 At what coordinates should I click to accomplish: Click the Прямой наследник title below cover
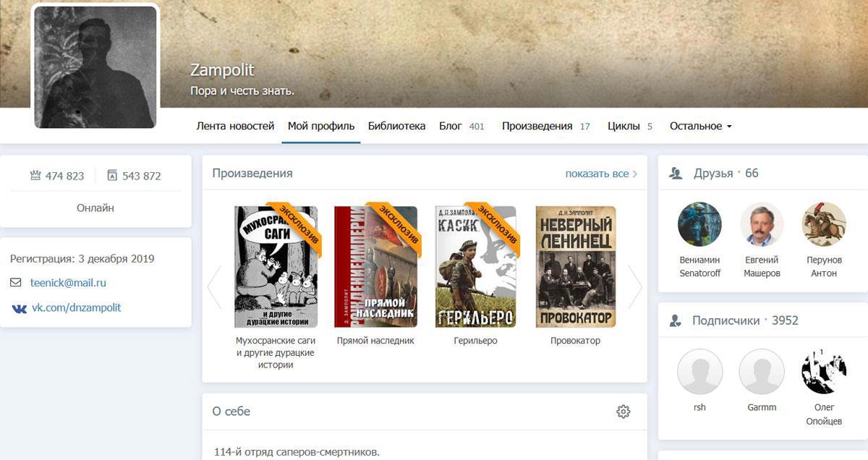click(x=375, y=340)
